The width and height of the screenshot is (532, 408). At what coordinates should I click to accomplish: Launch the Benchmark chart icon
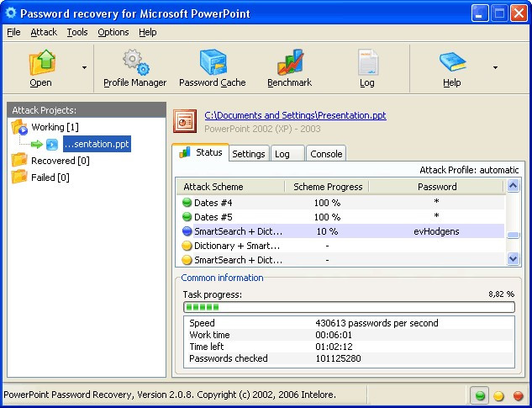290,62
